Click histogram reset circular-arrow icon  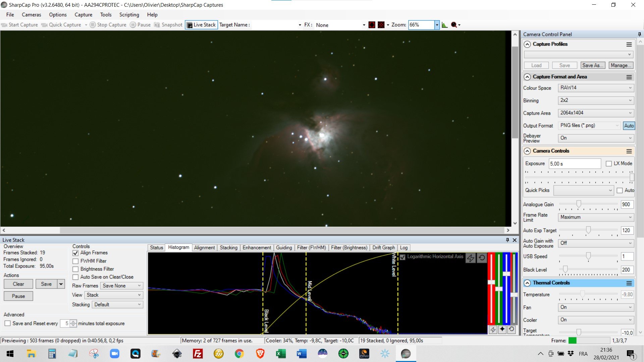tap(482, 258)
